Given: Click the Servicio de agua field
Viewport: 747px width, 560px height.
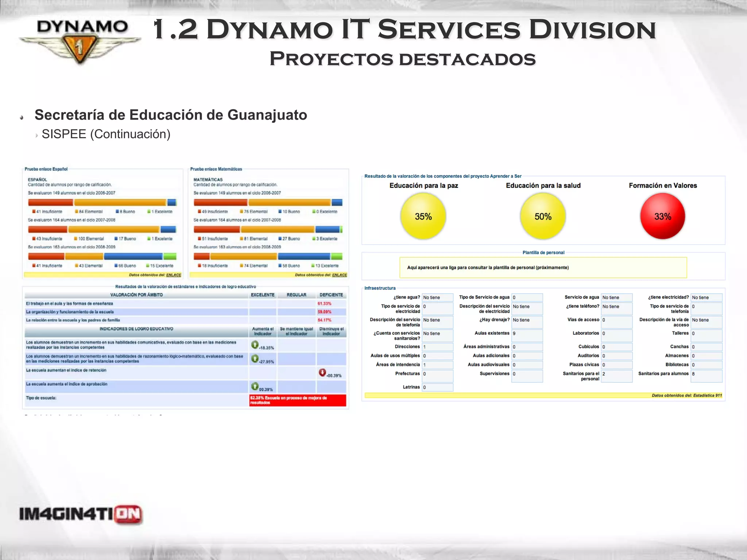Looking at the screenshot, I should tap(617, 297).
